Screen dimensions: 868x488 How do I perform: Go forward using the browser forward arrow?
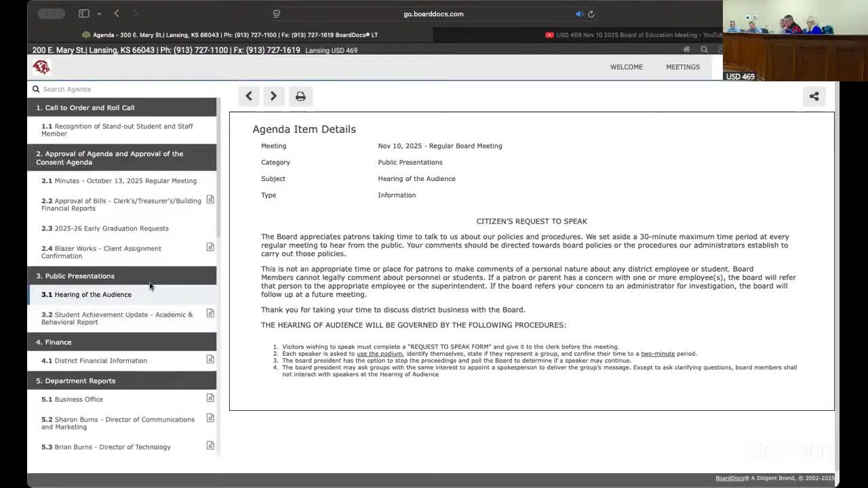(x=136, y=14)
